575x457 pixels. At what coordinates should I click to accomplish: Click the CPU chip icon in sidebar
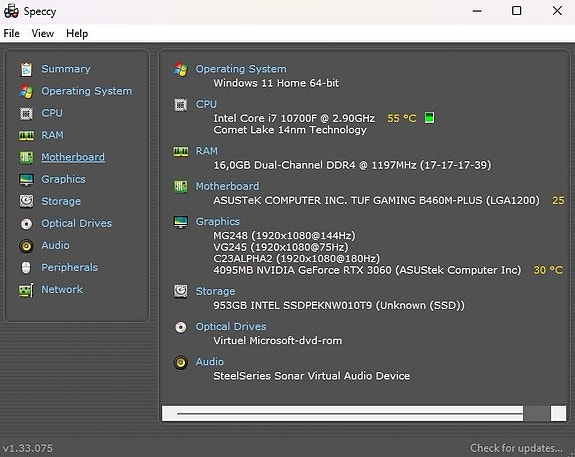26,113
